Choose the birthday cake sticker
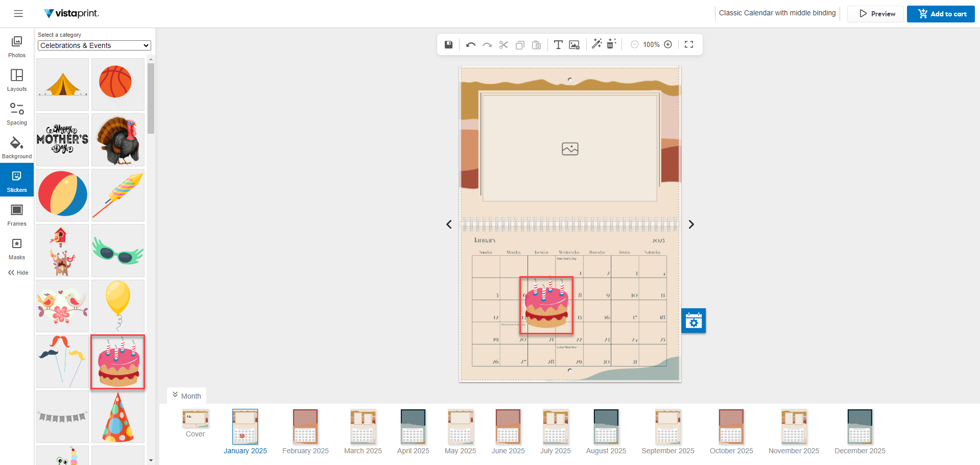The image size is (980, 465). click(x=118, y=362)
